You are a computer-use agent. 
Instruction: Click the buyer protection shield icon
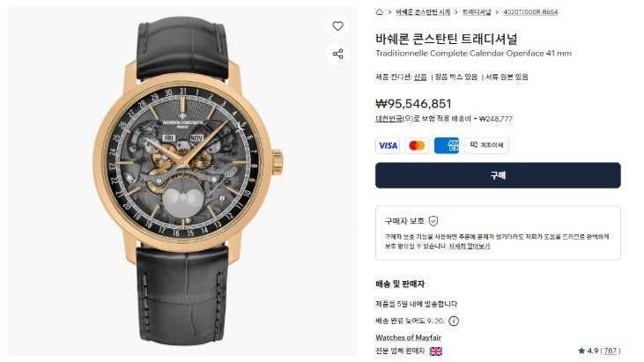coord(433,221)
